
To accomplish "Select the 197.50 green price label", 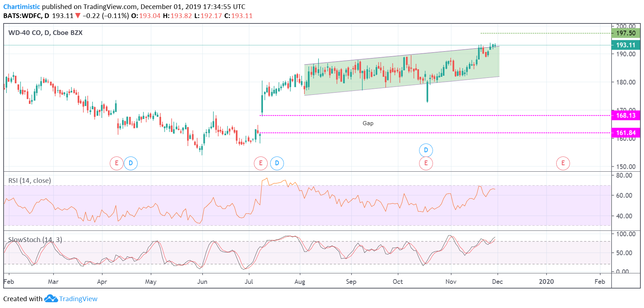I will pyautogui.click(x=626, y=33).
